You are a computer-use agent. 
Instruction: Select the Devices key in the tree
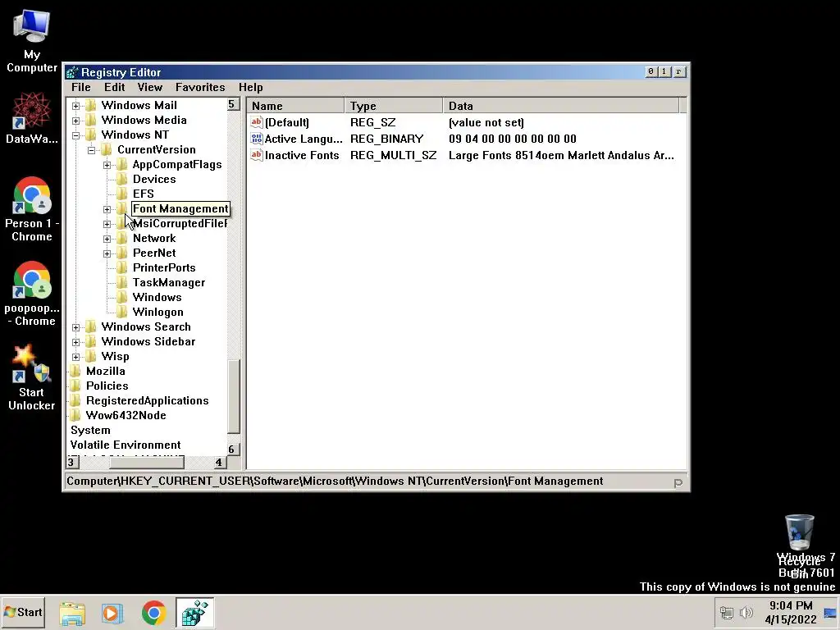point(154,179)
